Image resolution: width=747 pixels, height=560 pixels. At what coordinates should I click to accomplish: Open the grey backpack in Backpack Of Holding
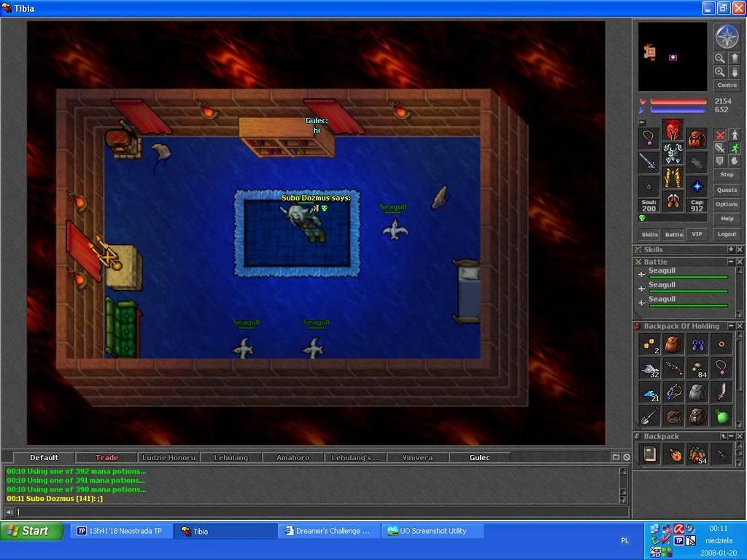[697, 392]
